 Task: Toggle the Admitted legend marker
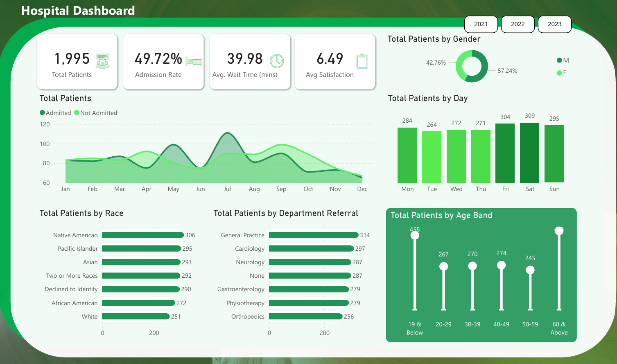[42, 113]
